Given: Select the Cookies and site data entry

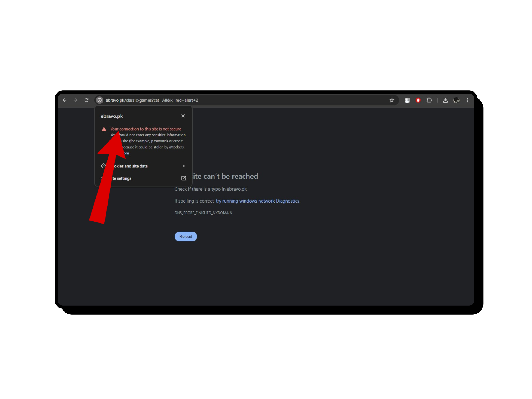Looking at the screenshot, I should (x=144, y=166).
